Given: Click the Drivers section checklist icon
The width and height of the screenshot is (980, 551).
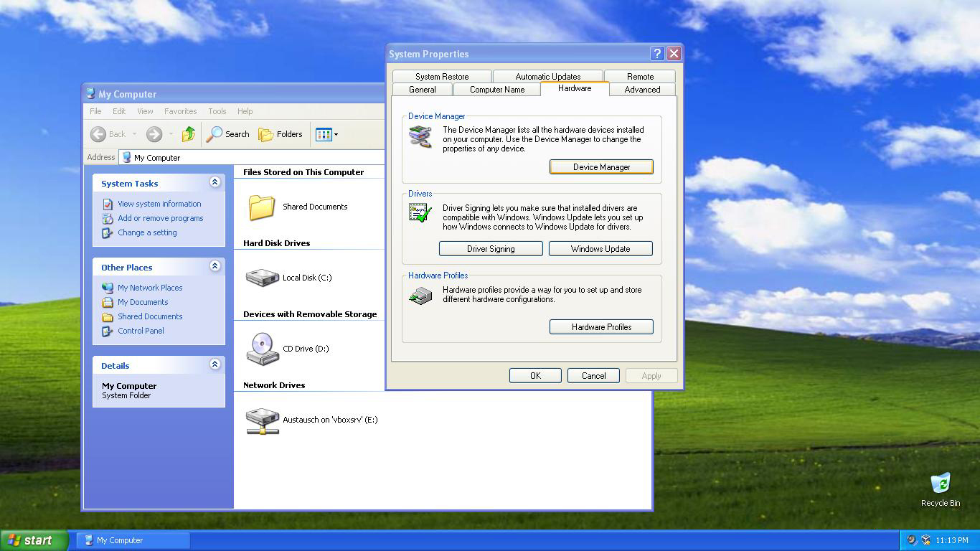Looking at the screenshot, I should tap(420, 212).
